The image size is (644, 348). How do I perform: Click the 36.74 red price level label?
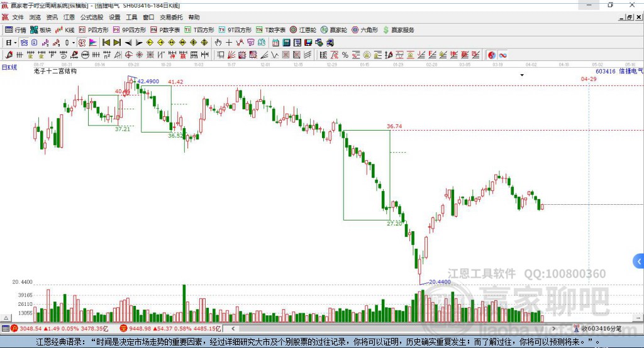[394, 126]
